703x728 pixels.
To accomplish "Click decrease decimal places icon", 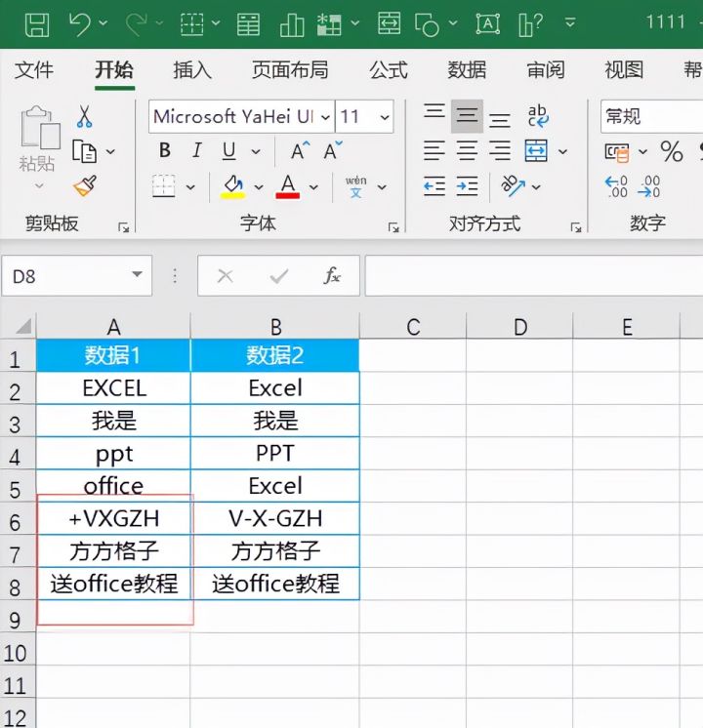I will click(649, 186).
